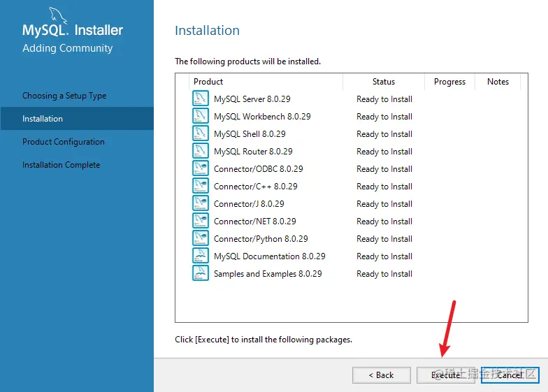Click the Connector/J 8.0.29 icon
The image size is (548, 392).
(x=200, y=203)
